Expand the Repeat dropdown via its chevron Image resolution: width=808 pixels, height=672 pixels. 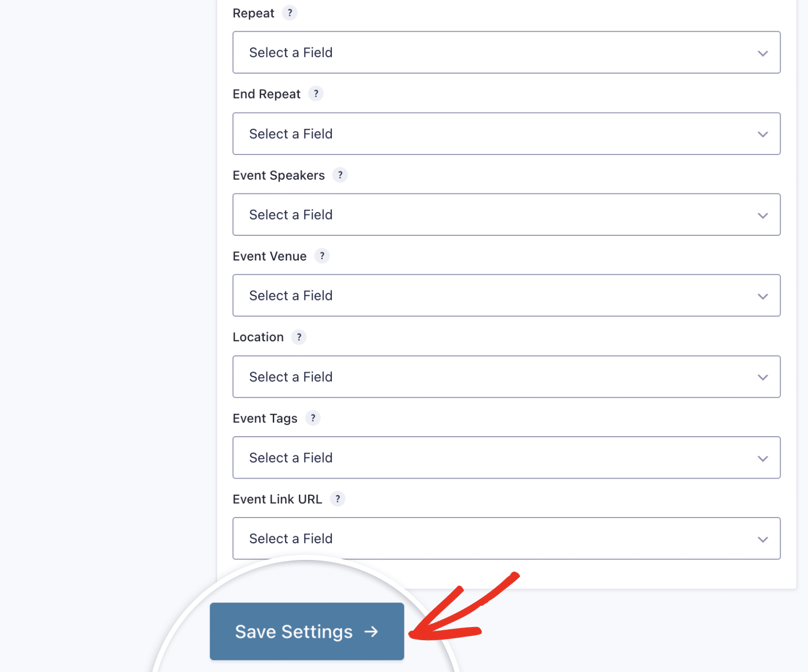(763, 53)
